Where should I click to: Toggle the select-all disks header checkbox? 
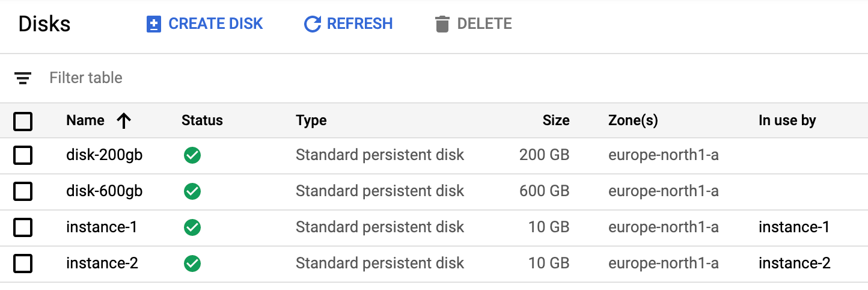(23, 122)
